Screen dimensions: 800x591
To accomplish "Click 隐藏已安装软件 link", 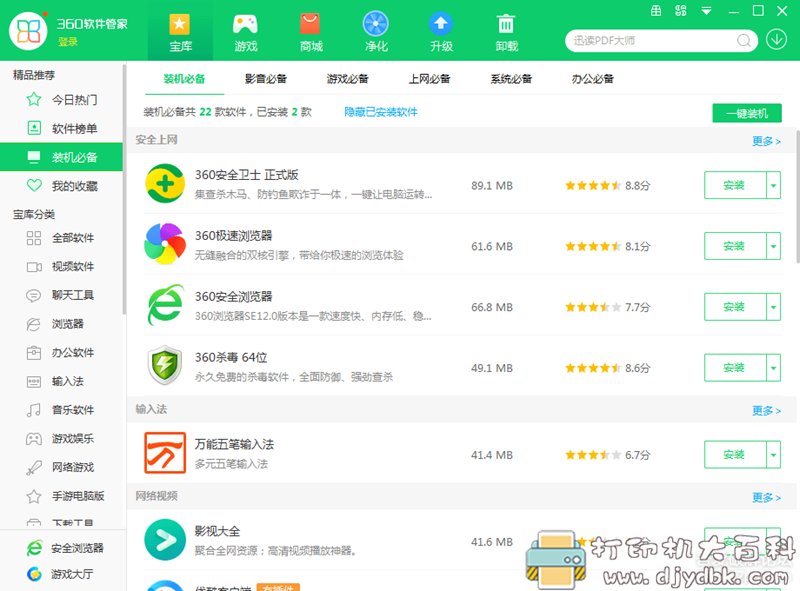I will tap(381, 112).
